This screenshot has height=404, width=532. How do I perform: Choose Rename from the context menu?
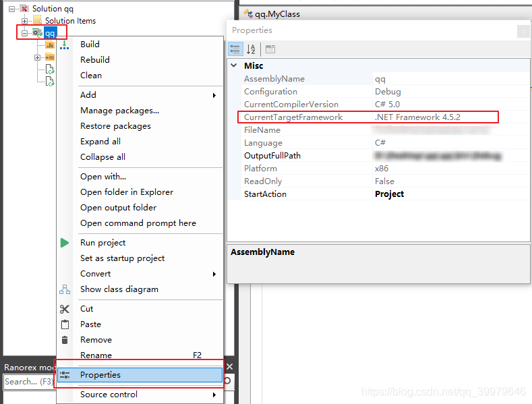click(140, 355)
